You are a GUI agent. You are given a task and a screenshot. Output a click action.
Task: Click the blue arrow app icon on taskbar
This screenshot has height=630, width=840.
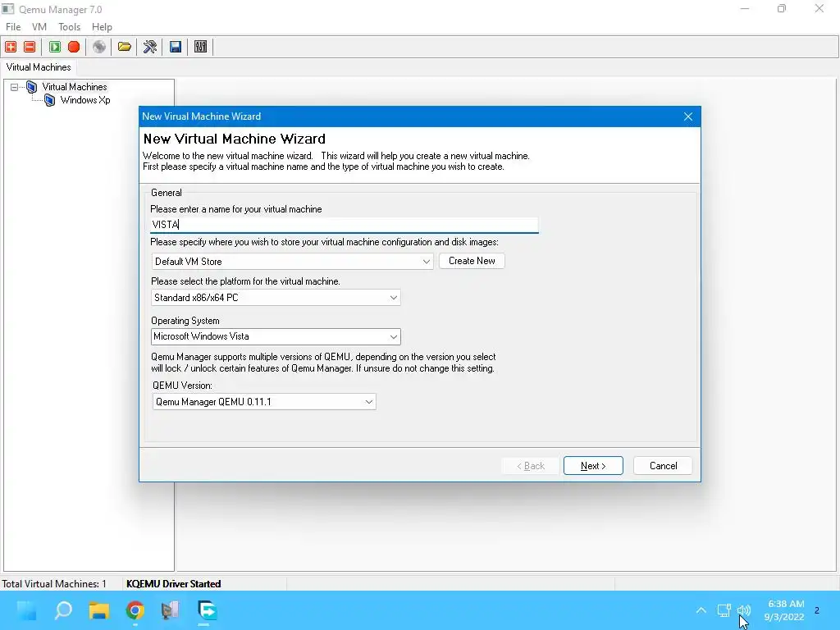(x=207, y=610)
